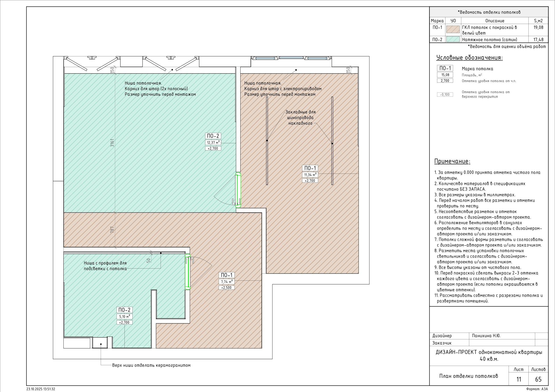
Task: Click the PO-2 green hatch swatch in legend
Action: (x=453, y=39)
